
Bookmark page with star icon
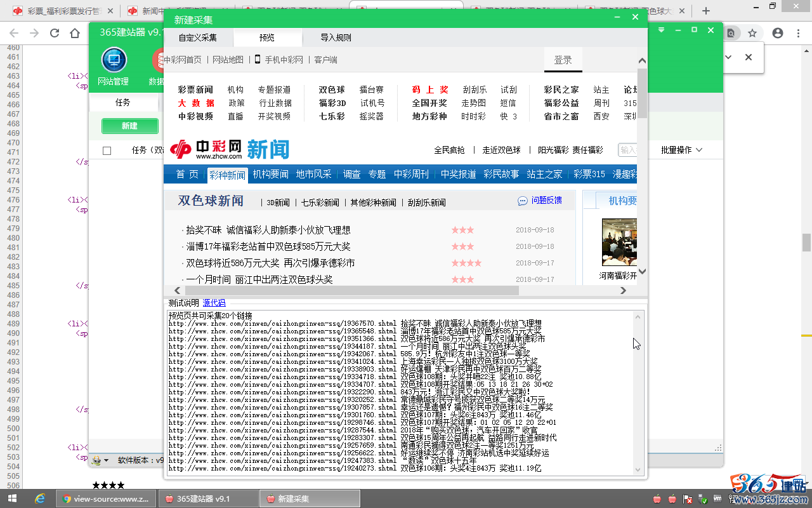coord(752,33)
